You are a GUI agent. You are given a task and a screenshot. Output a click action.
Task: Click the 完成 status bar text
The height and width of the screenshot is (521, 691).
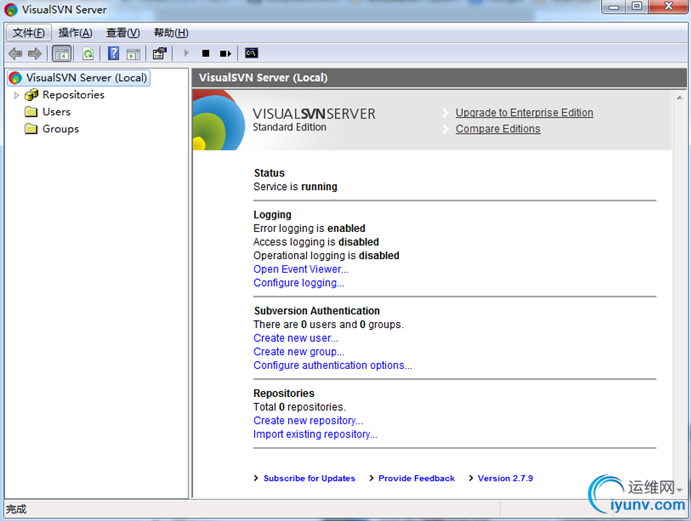click(16, 509)
